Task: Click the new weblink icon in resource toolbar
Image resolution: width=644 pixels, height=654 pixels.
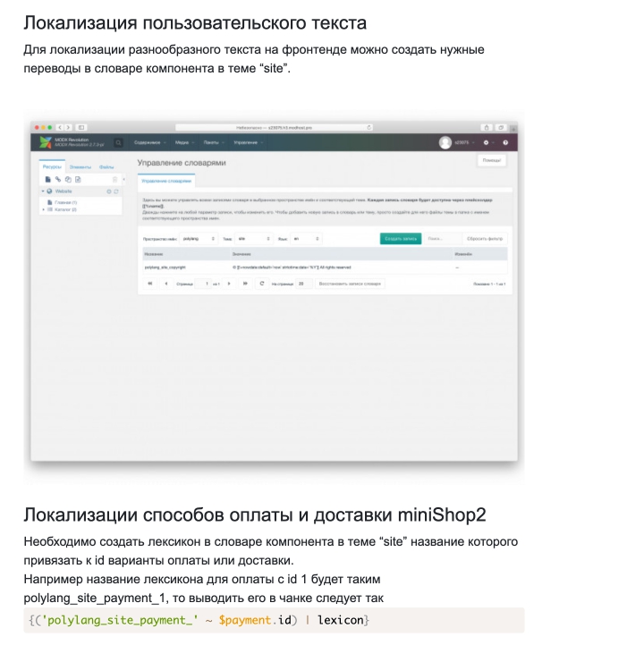Action: coord(58,179)
